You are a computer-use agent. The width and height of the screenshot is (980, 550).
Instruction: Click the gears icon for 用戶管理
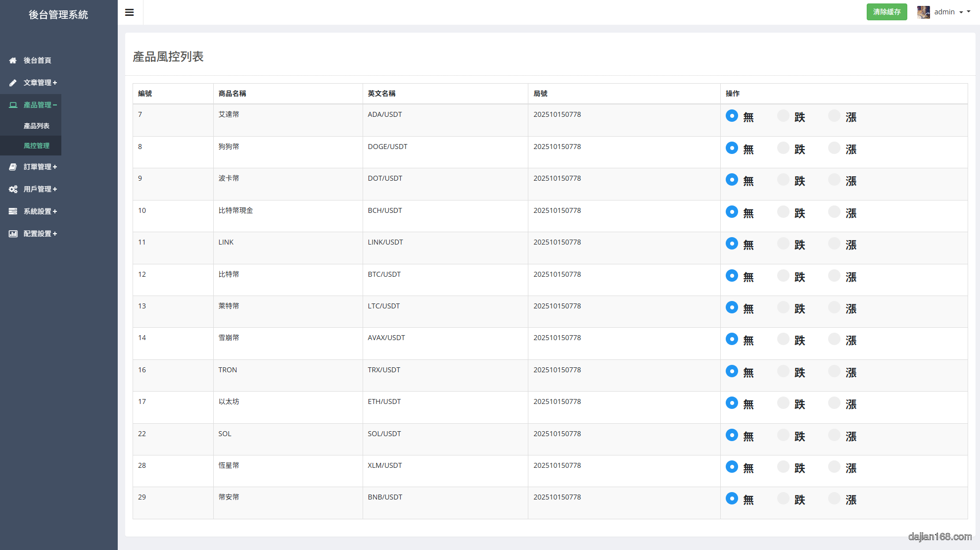pos(13,189)
